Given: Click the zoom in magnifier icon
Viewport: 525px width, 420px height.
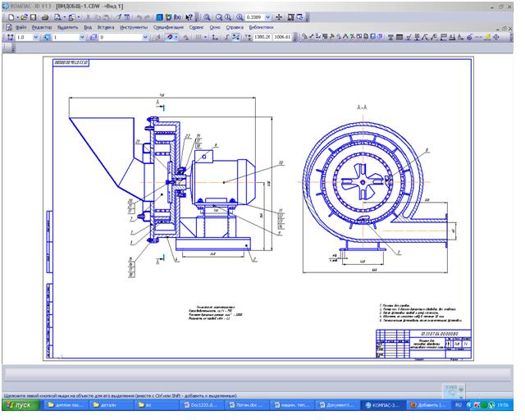Looking at the screenshot, I should pyautogui.click(x=219, y=17).
